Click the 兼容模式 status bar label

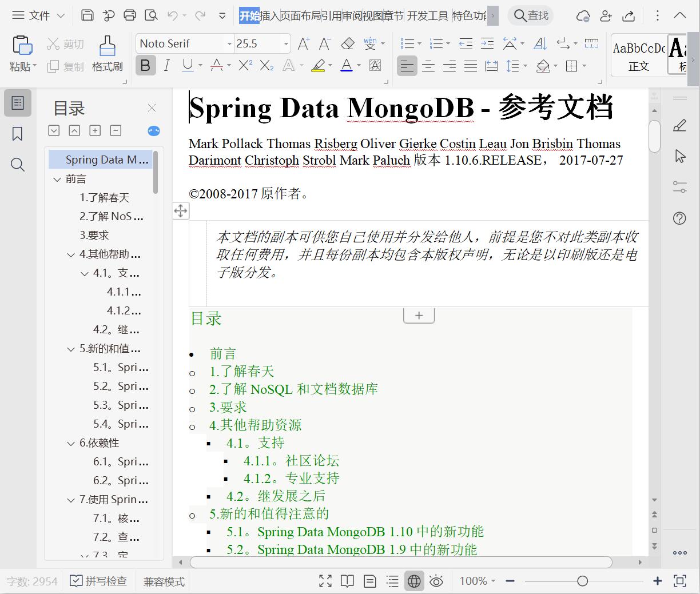point(164,581)
